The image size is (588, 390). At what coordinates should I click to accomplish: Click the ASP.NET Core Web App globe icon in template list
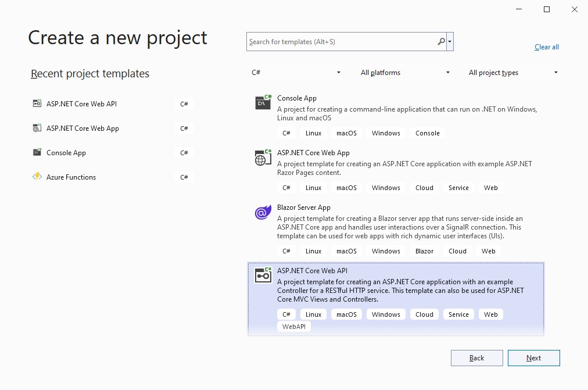coord(263,157)
